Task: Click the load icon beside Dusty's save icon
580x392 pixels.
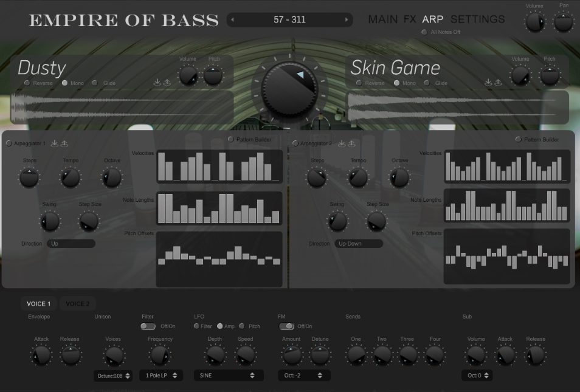Action: [167, 82]
